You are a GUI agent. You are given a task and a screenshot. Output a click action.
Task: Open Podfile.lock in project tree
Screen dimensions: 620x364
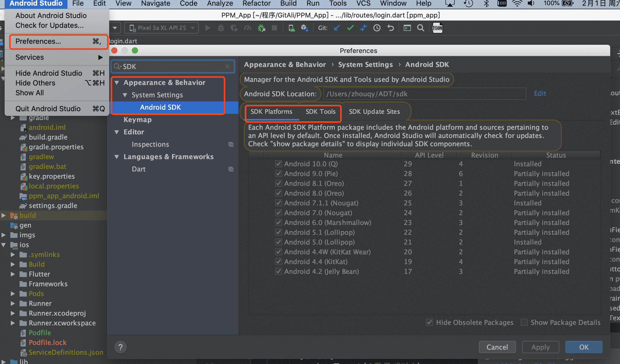pos(48,342)
